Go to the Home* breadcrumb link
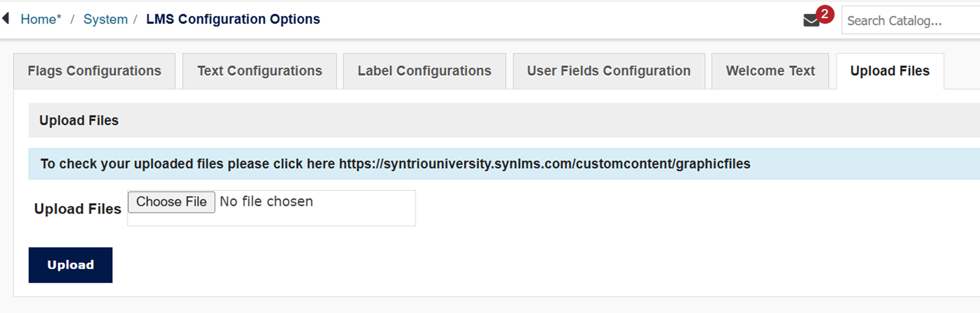The image size is (980, 313). (x=41, y=19)
